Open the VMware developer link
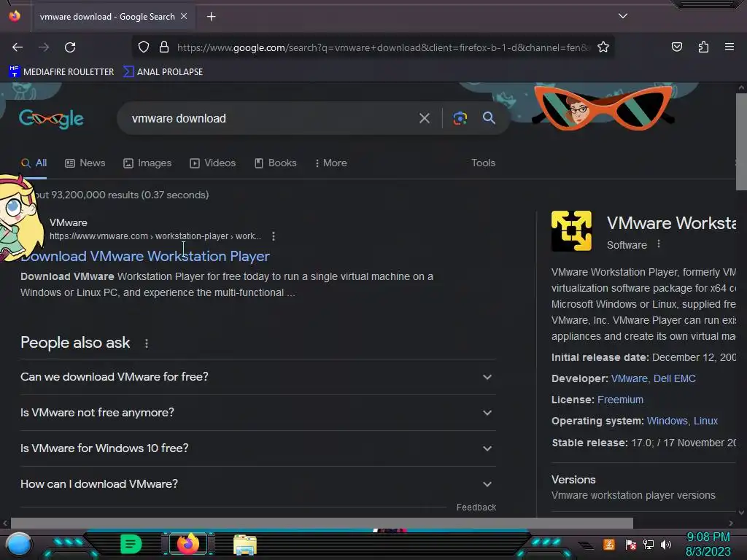The width and height of the screenshot is (747, 560). (629, 378)
